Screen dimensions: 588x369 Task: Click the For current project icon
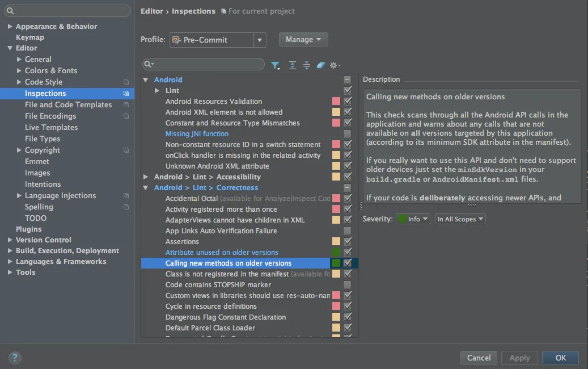(x=223, y=11)
